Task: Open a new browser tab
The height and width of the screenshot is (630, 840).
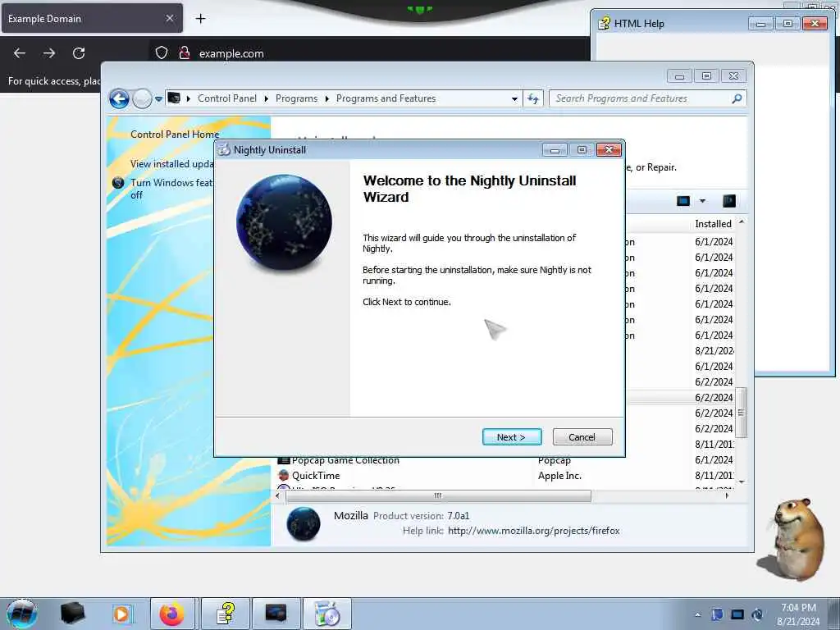Action: (200, 19)
